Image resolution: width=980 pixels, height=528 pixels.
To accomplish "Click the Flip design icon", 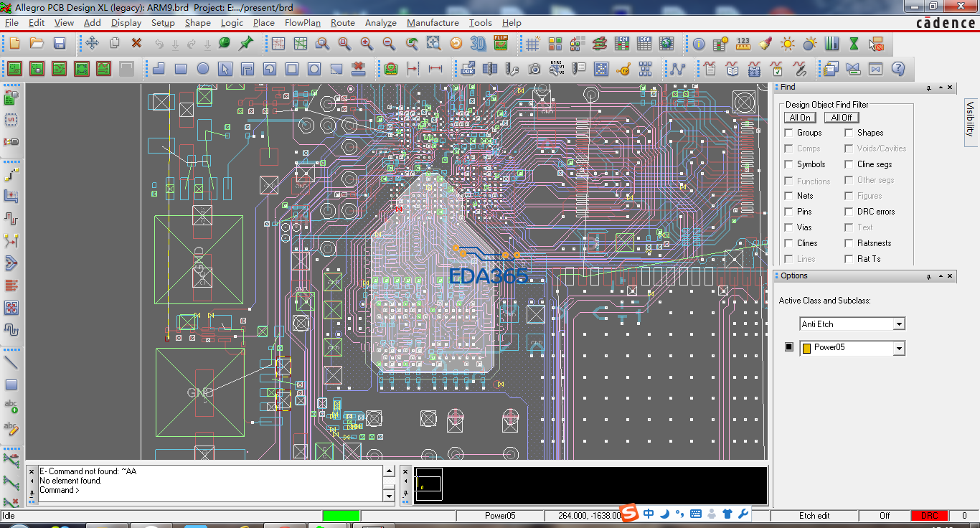I will tap(501, 44).
